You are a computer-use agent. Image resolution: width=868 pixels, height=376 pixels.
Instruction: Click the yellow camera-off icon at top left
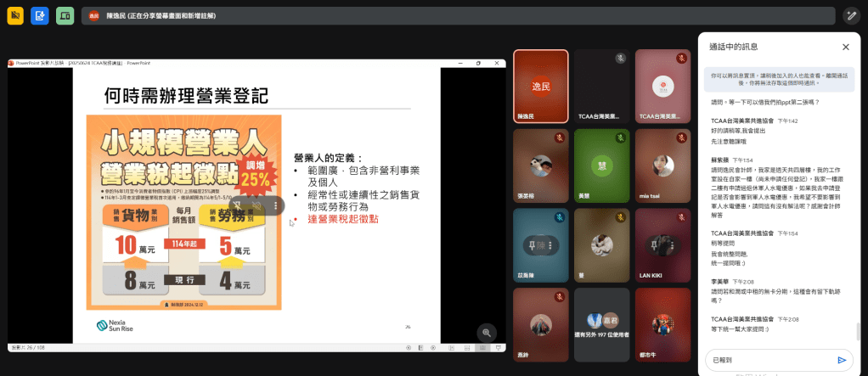14,15
